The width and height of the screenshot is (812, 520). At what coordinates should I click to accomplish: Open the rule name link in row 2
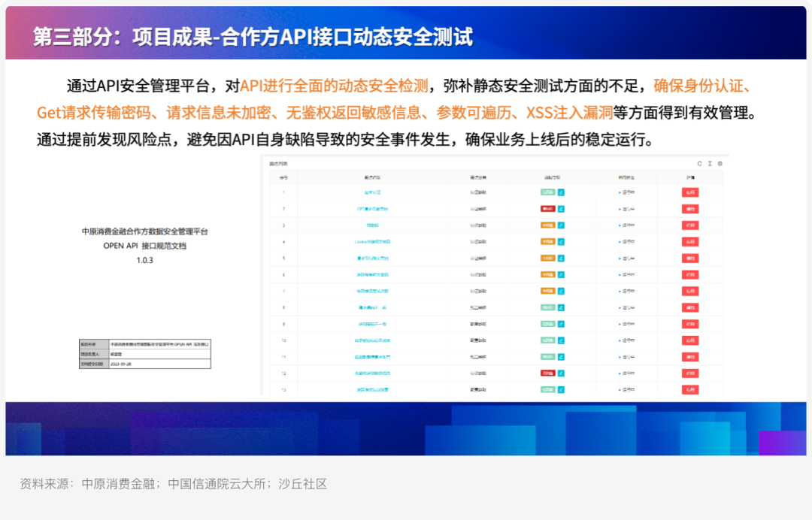373,209
